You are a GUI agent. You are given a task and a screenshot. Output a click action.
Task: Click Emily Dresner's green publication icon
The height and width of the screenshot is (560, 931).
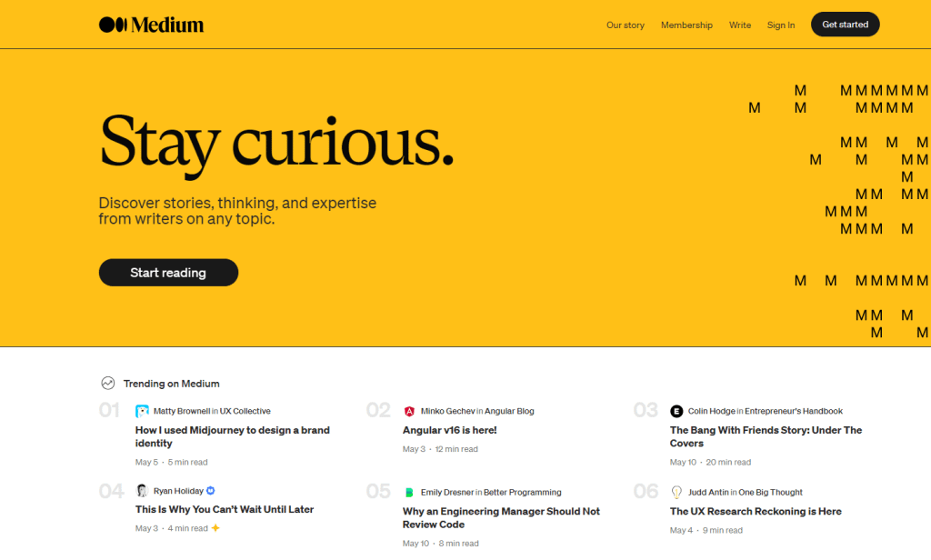coord(409,492)
